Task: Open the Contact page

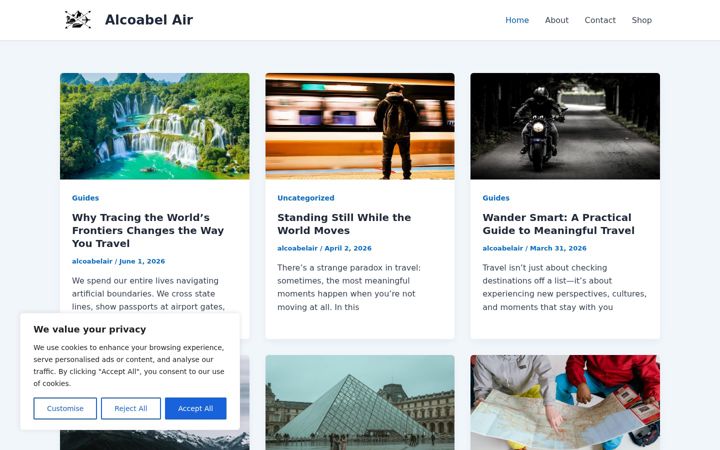Action: point(600,20)
